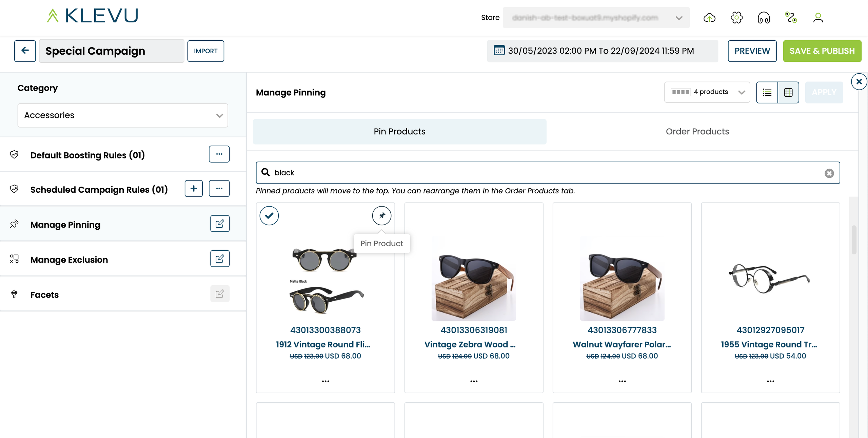868x438 pixels.
Task: Click the plus icon for Scheduled Campaign Rules
Action: tap(194, 189)
